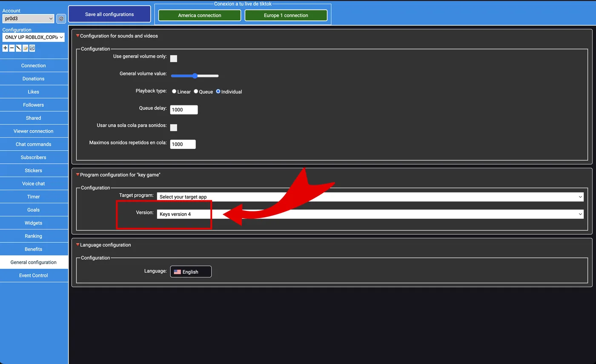The height and width of the screenshot is (364, 596).
Task: Click the America connection button
Action: 199,15
